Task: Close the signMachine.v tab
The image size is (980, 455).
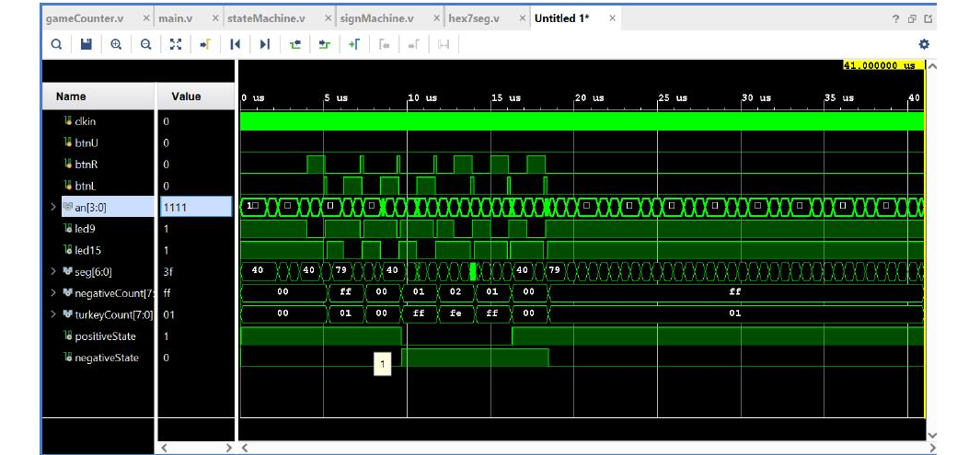Action: click(x=435, y=18)
